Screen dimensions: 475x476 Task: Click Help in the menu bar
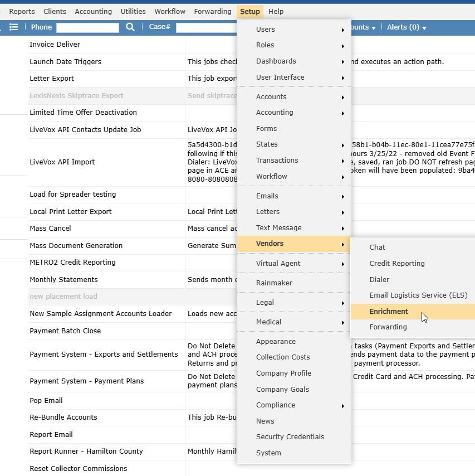276,11
